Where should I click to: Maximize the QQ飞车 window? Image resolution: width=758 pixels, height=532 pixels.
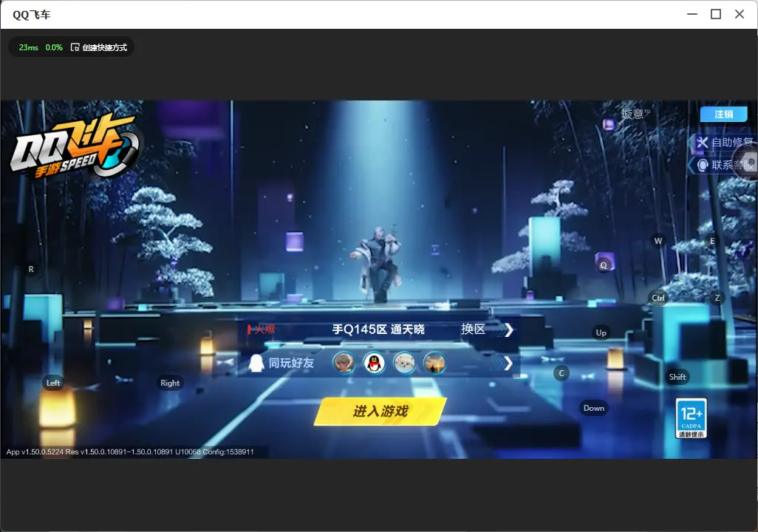(x=716, y=15)
